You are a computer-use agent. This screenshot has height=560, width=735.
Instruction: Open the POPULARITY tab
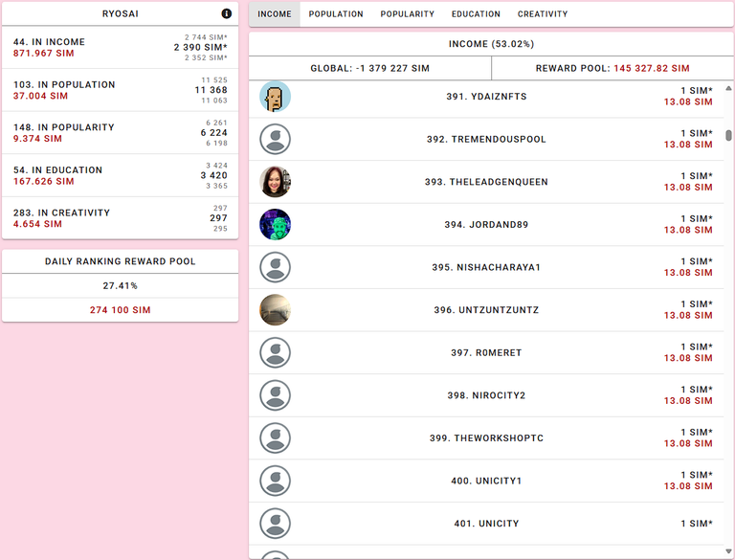click(x=408, y=14)
